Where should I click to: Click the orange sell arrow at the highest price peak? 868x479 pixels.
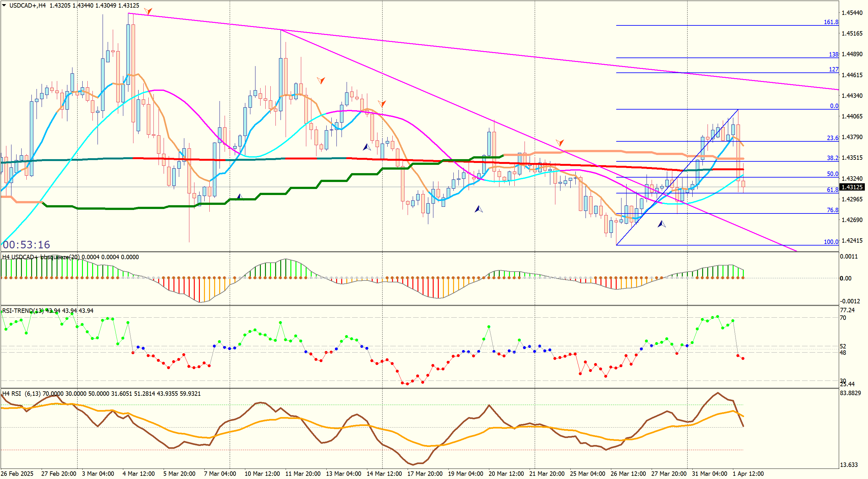pos(148,11)
